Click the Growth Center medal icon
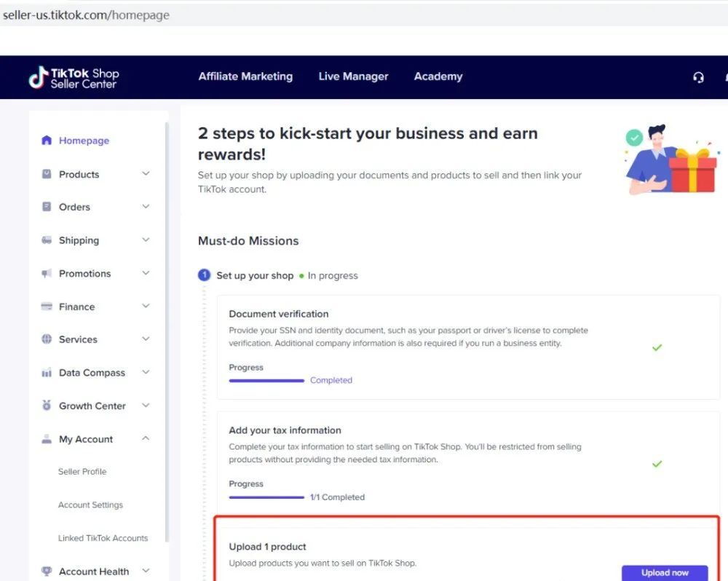 pyautogui.click(x=47, y=406)
